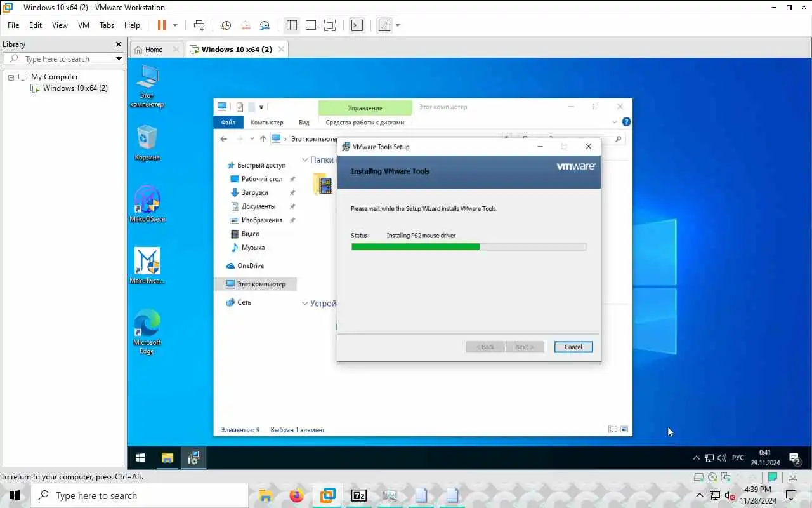
Task: Open the View menu
Action: 60,25
